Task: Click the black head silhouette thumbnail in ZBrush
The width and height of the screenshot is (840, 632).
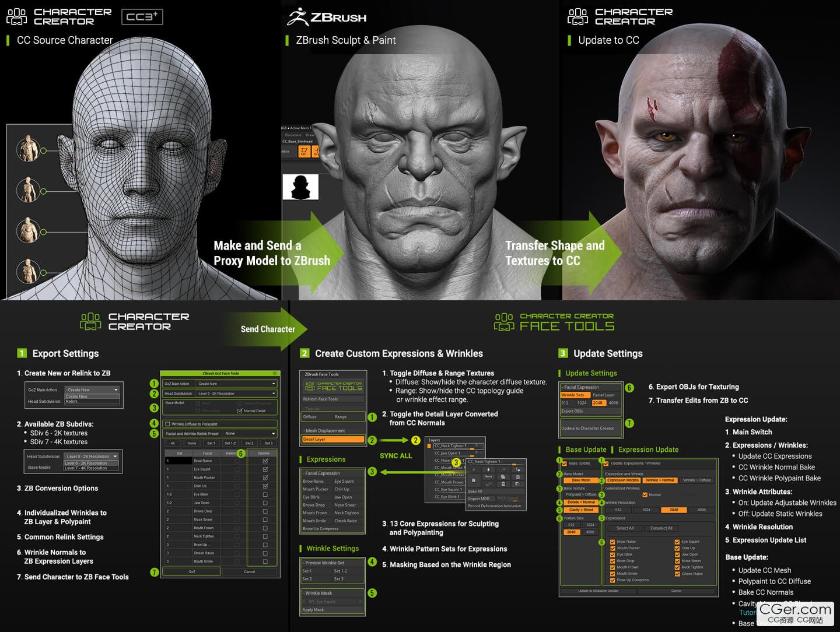Action: [x=300, y=187]
